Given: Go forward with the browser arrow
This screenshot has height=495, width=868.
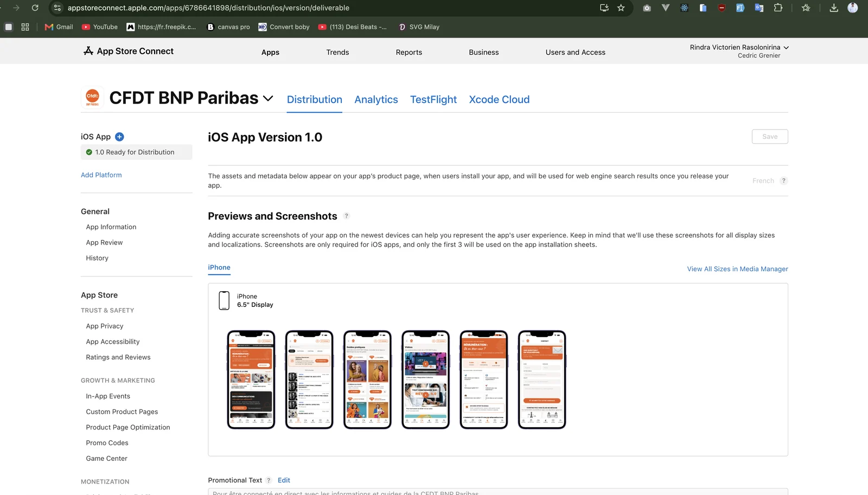Looking at the screenshot, I should tap(16, 8).
